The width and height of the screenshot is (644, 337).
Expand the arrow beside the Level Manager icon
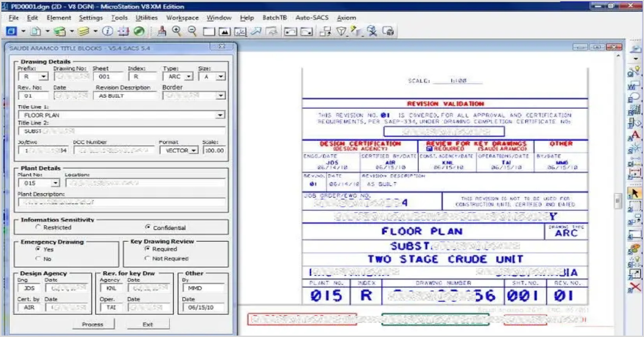[x=95, y=32]
